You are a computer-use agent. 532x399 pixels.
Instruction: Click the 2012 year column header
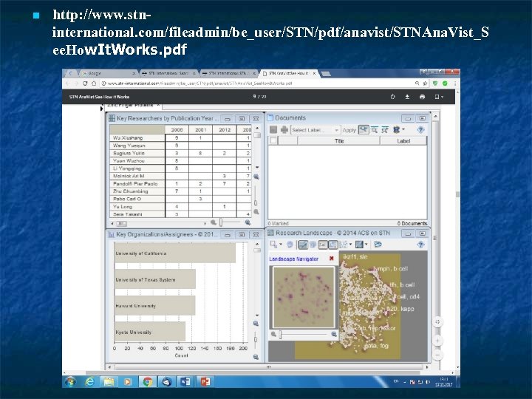(225, 129)
